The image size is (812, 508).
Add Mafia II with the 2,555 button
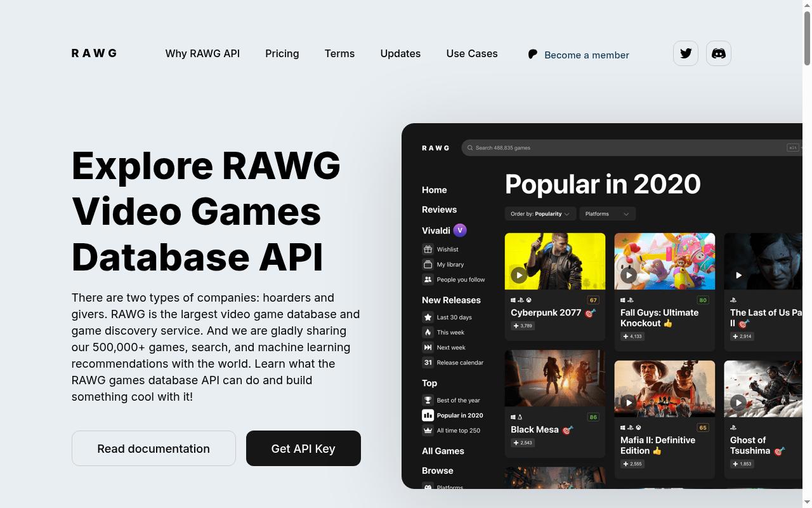(x=632, y=464)
